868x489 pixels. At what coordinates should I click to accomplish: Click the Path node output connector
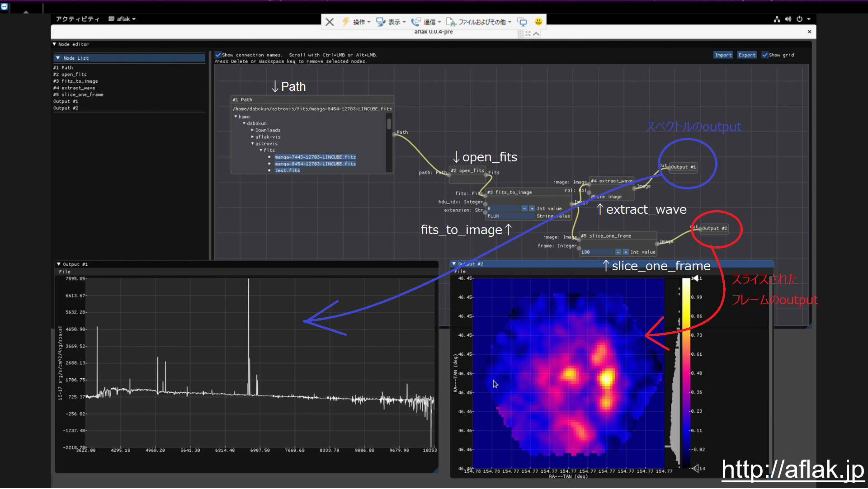click(x=395, y=134)
